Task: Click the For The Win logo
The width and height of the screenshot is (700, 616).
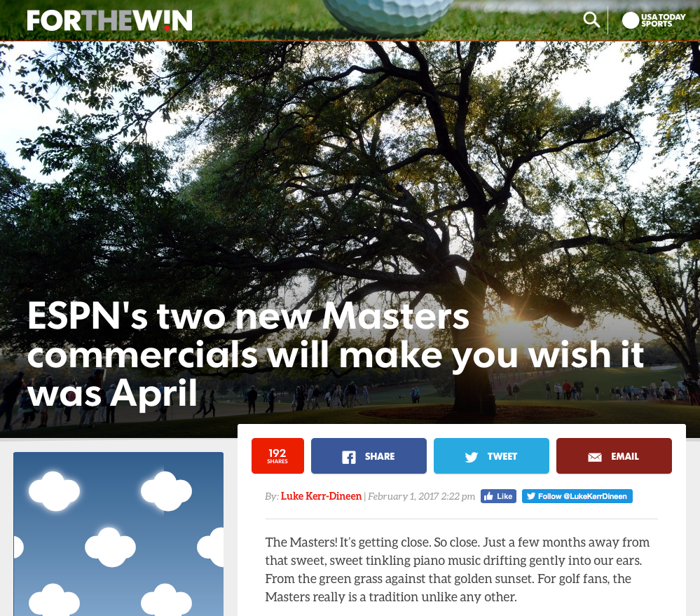Action: click(x=109, y=20)
